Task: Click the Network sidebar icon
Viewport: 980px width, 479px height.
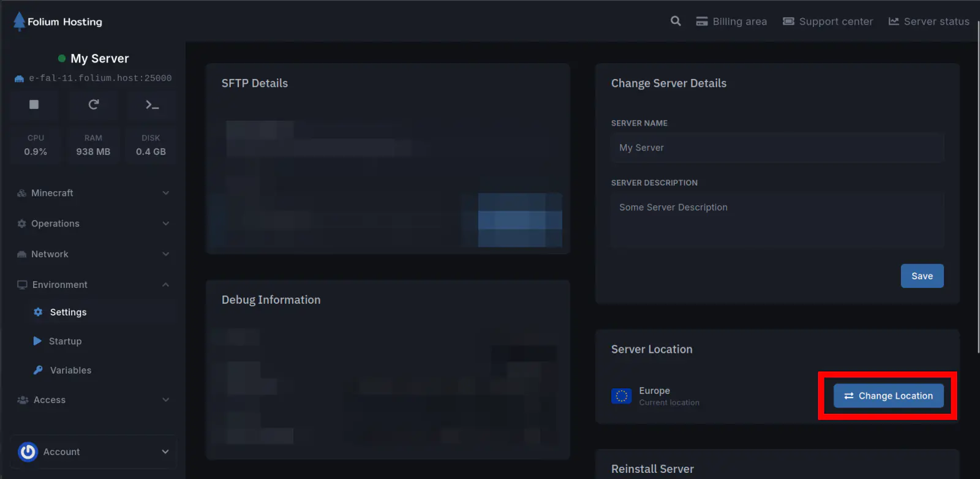Action: point(22,254)
